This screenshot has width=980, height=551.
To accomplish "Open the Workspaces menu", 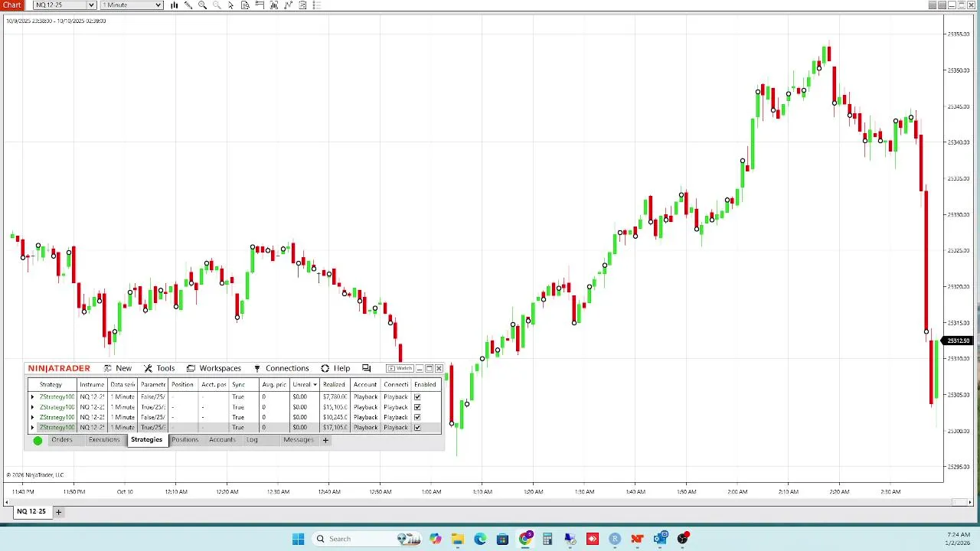I will pos(214,368).
